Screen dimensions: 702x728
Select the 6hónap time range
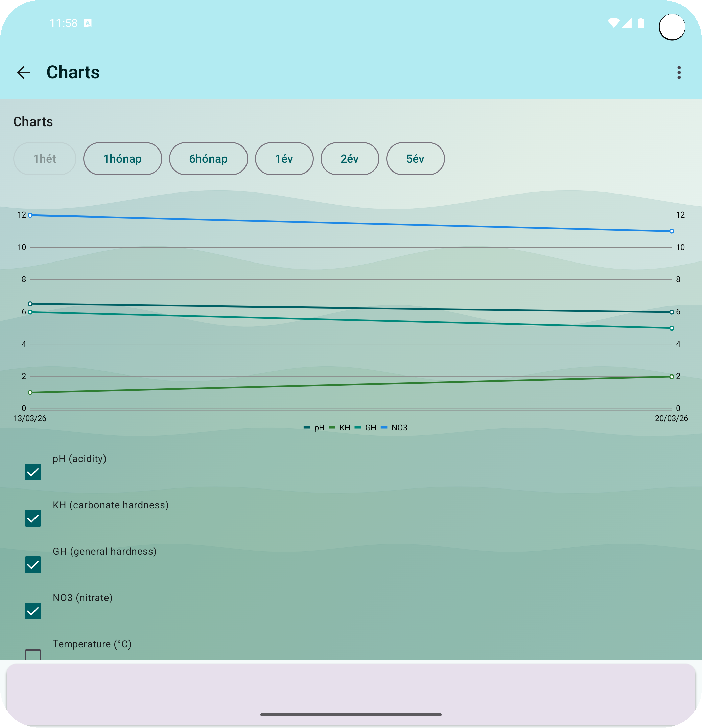(208, 159)
